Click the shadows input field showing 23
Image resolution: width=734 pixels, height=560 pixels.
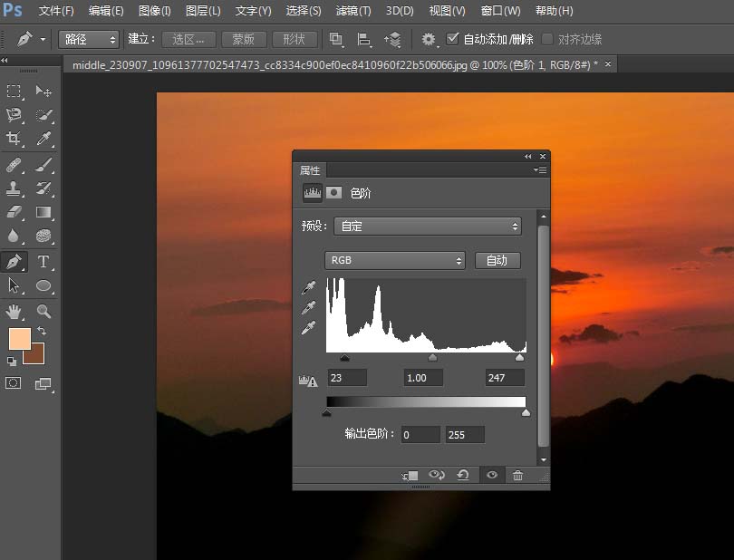tap(347, 378)
